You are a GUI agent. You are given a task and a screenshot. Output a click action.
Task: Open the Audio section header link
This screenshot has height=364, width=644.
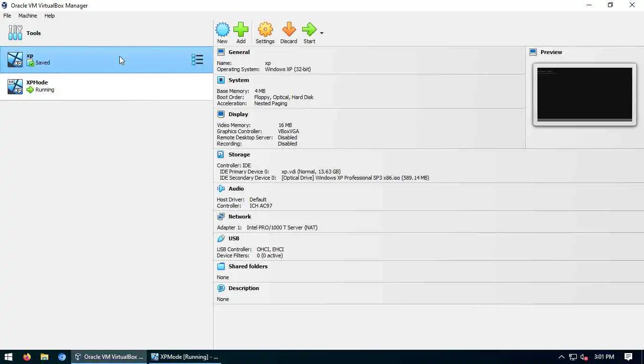(x=236, y=189)
